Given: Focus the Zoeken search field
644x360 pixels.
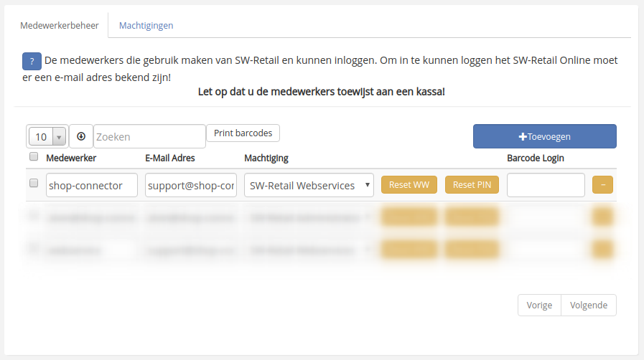Looking at the screenshot, I should [149, 136].
